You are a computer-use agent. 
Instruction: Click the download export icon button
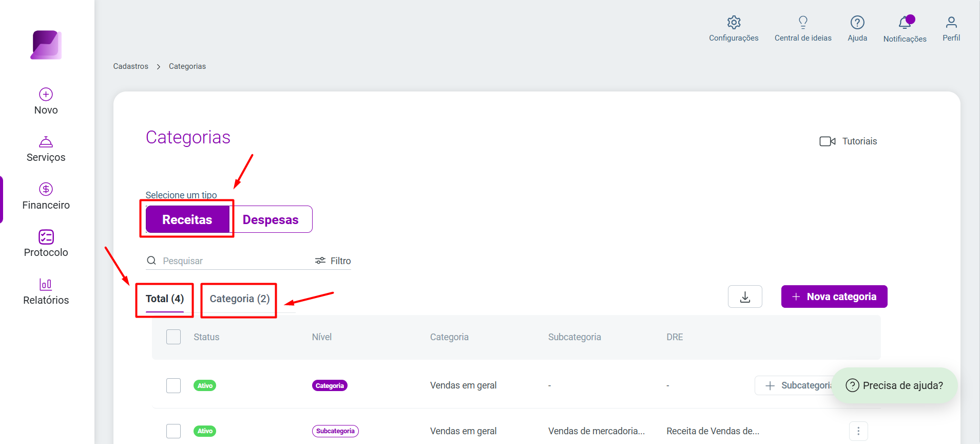click(745, 297)
